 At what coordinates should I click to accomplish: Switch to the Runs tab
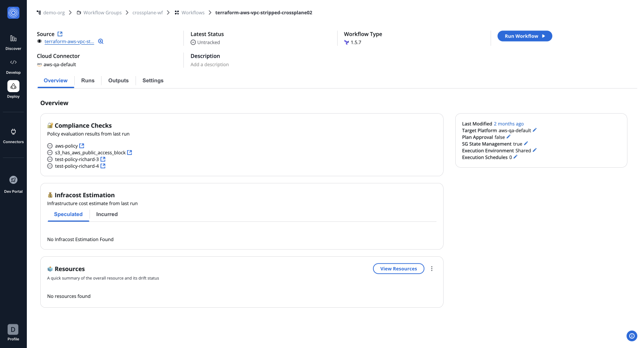click(x=88, y=81)
